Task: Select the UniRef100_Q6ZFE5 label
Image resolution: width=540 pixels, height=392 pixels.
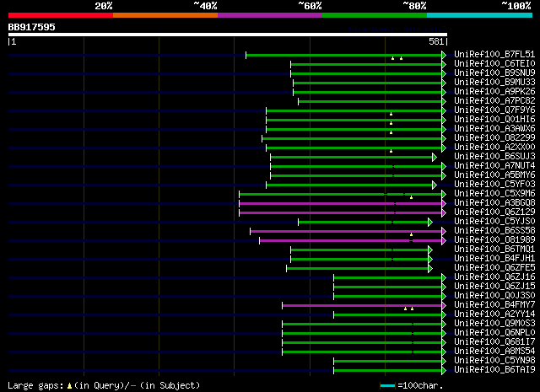Action: pyautogui.click(x=494, y=267)
